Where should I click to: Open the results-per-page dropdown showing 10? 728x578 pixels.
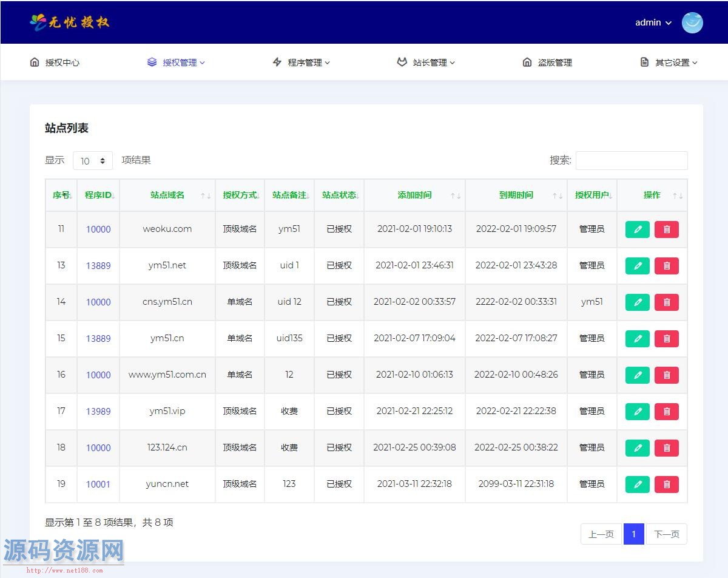(93, 161)
